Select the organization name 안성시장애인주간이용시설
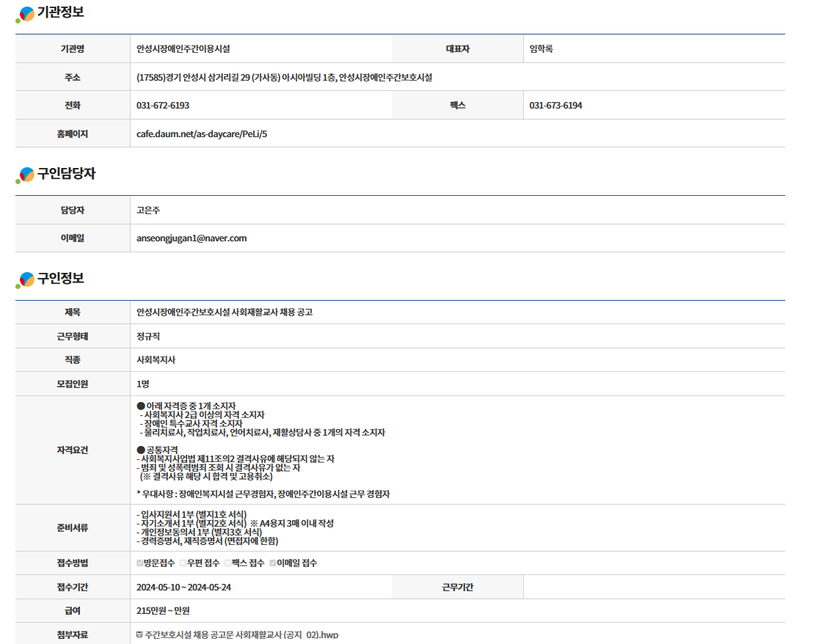The width and height of the screenshot is (816, 644). [183, 49]
